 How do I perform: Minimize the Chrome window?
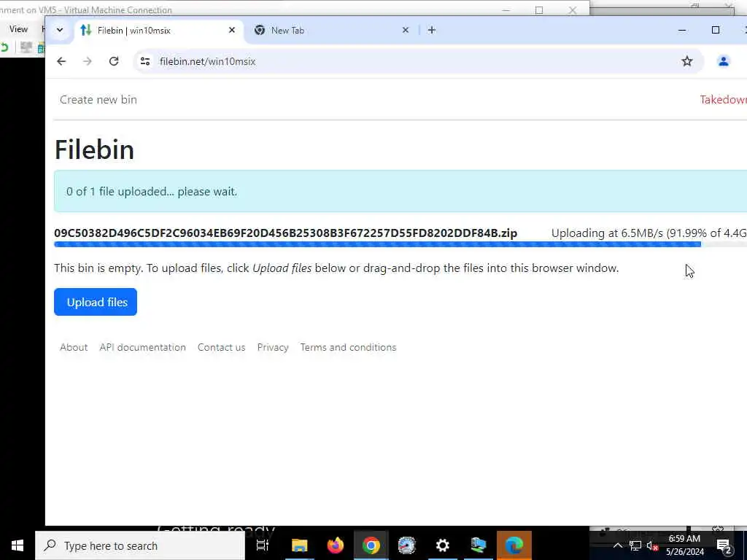682,30
